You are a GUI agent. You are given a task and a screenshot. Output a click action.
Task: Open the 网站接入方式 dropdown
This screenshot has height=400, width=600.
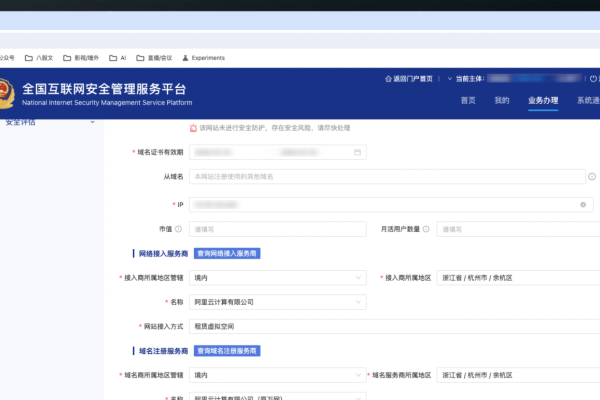point(395,327)
